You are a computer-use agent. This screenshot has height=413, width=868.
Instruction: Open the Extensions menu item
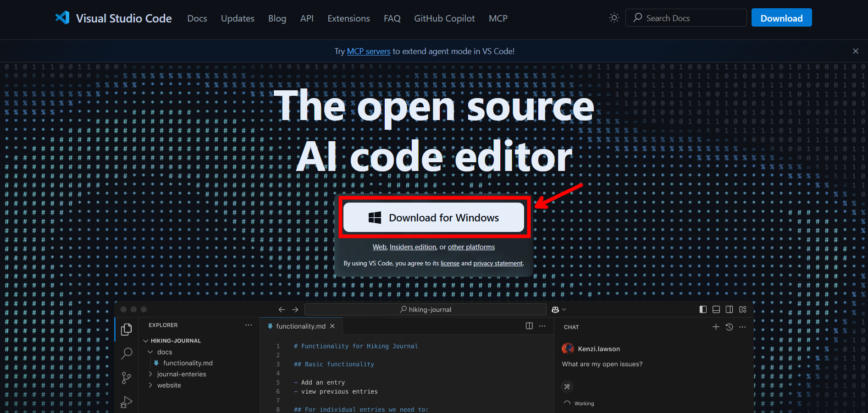tap(348, 18)
